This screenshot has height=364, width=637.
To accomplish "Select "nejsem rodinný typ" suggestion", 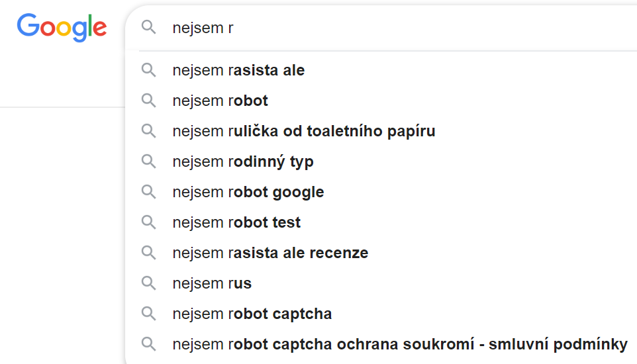I will (x=242, y=161).
